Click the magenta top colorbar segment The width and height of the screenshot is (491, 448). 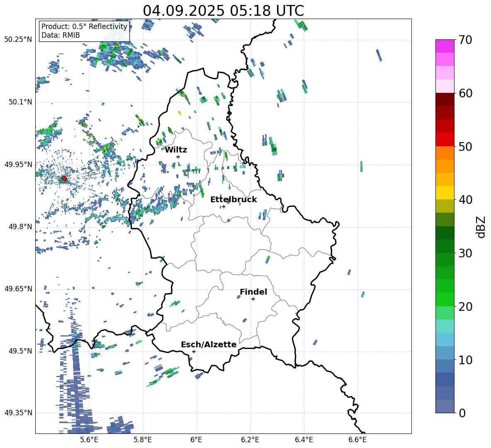click(445, 46)
